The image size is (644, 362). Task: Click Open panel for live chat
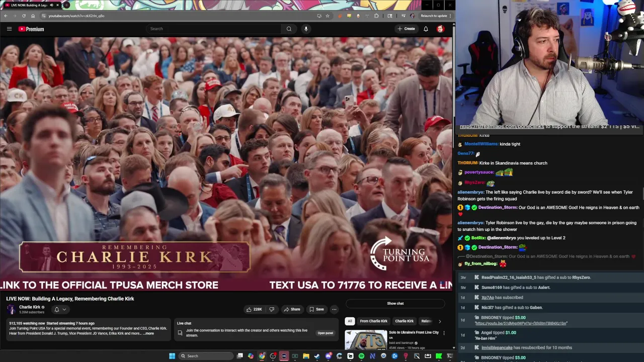point(325,333)
